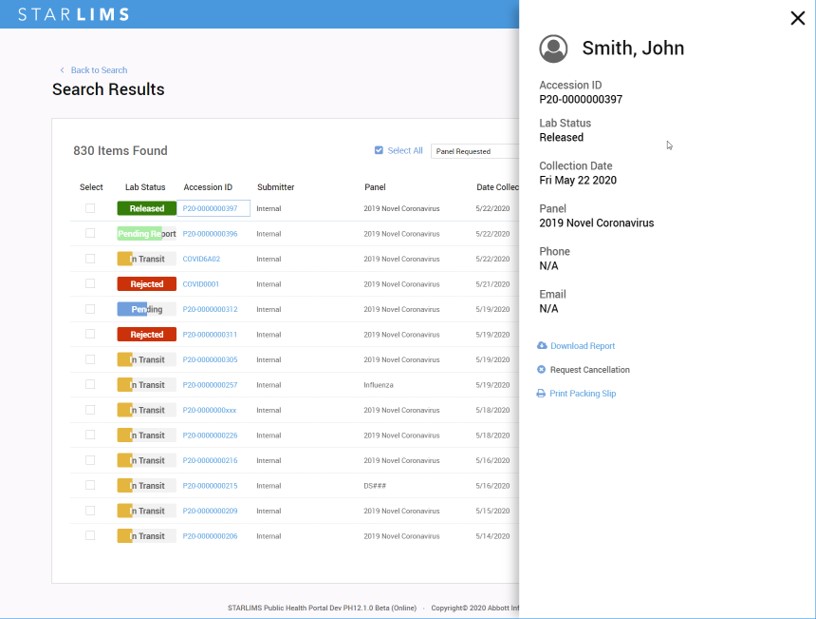
Task: Sort by the Lab Status column header
Action: (x=145, y=187)
